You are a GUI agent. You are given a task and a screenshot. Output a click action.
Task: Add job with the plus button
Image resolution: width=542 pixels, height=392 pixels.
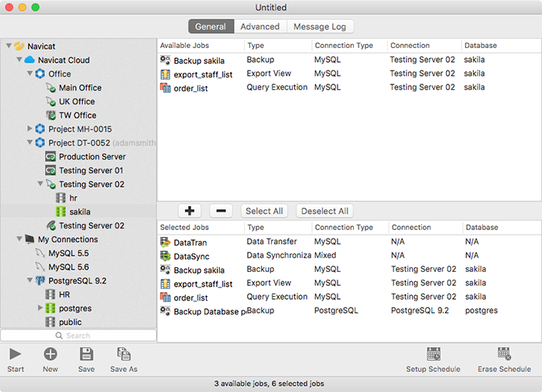190,211
